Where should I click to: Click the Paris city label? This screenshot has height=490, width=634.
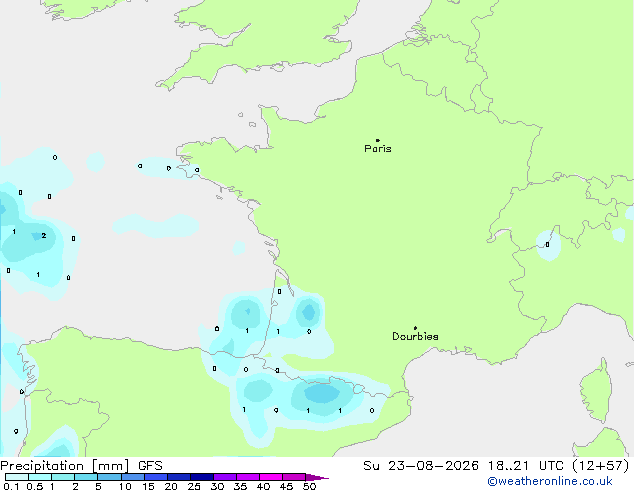(378, 148)
